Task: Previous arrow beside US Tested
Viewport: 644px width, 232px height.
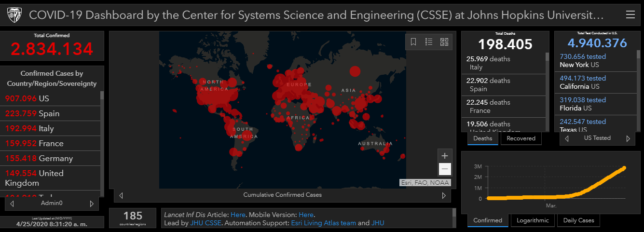Action: [567, 138]
